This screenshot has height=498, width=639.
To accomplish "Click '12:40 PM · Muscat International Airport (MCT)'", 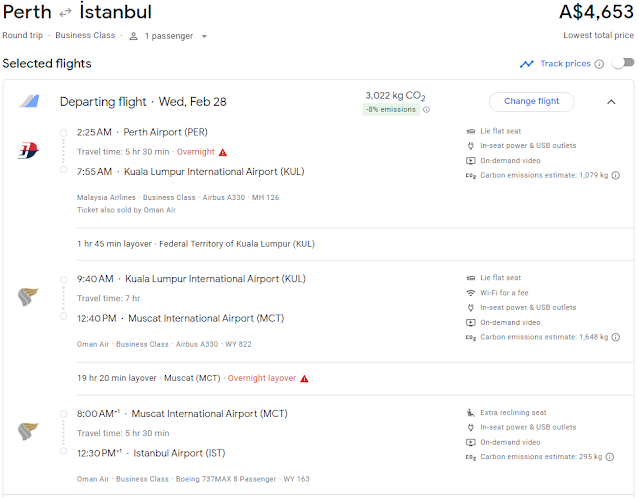I will (x=181, y=318).
